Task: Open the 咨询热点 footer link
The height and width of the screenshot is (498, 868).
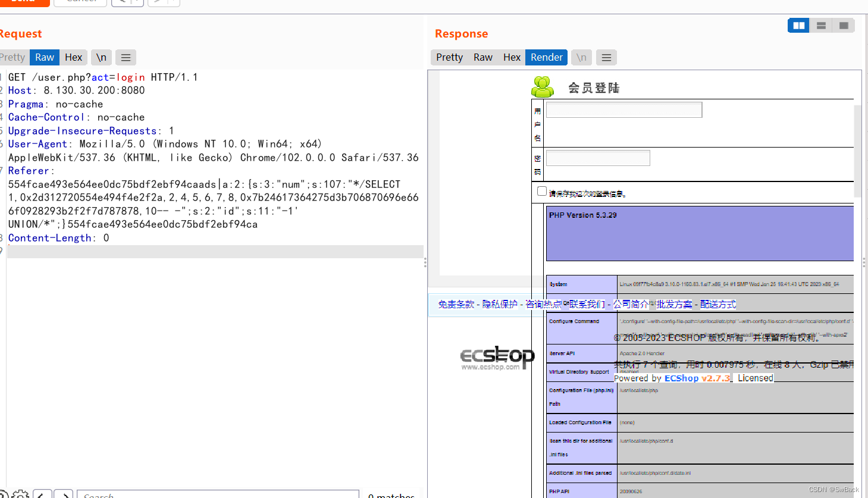Action: pyautogui.click(x=543, y=304)
